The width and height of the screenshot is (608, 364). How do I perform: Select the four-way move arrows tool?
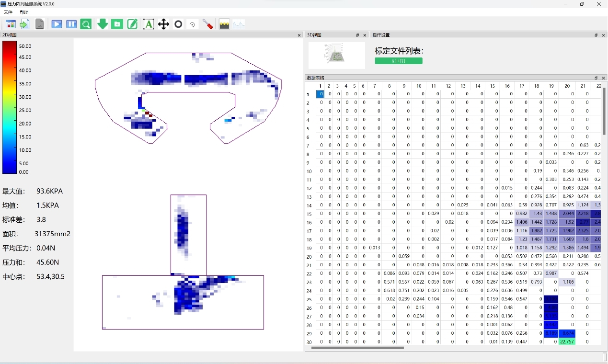pyautogui.click(x=163, y=24)
